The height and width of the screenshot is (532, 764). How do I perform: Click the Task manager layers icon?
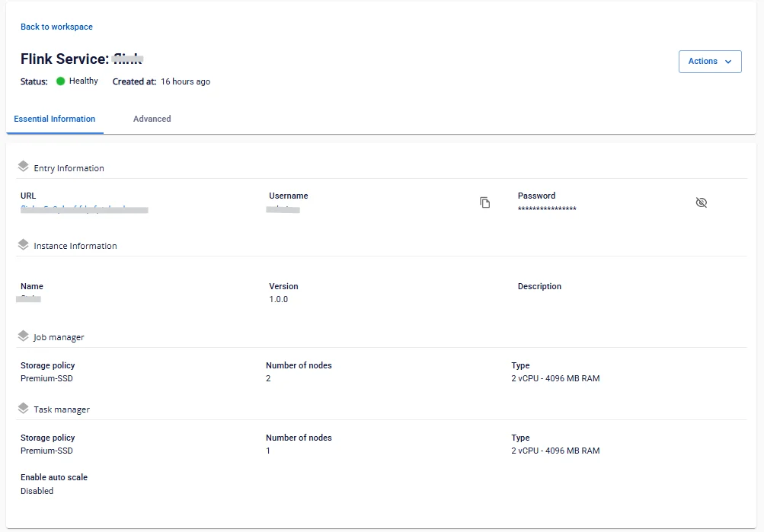click(x=23, y=408)
